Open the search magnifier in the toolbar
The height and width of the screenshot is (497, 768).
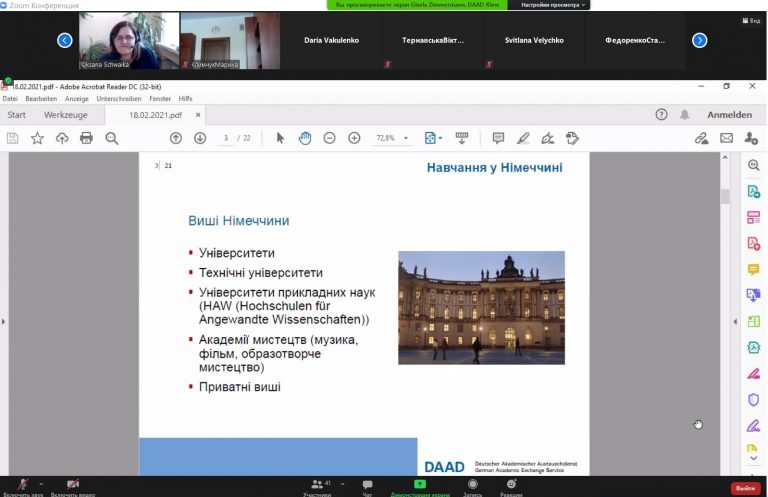[111, 138]
